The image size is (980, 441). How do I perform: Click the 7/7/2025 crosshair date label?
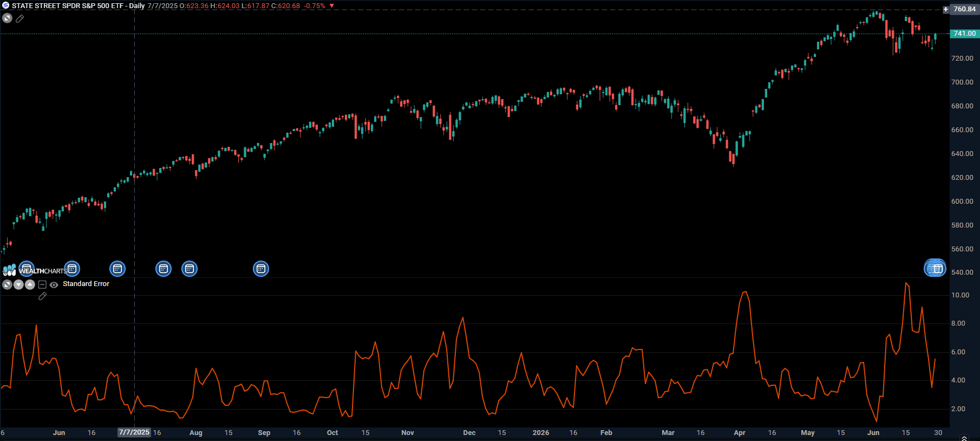click(x=134, y=432)
